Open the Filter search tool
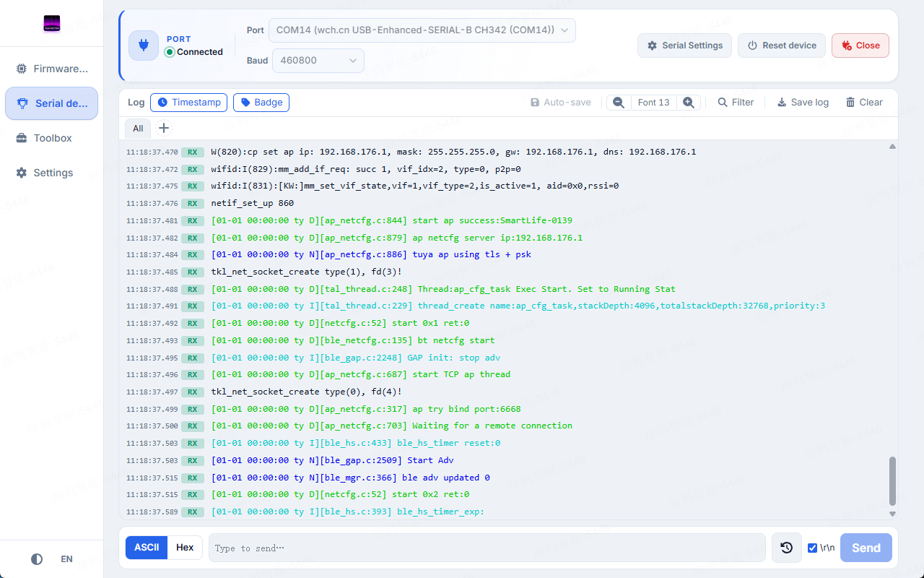The width and height of the screenshot is (924, 578). tap(736, 103)
